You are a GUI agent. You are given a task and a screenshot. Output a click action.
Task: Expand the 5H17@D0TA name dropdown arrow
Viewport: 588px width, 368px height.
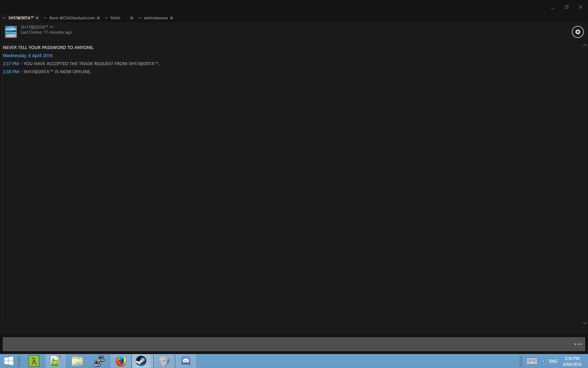51,27
